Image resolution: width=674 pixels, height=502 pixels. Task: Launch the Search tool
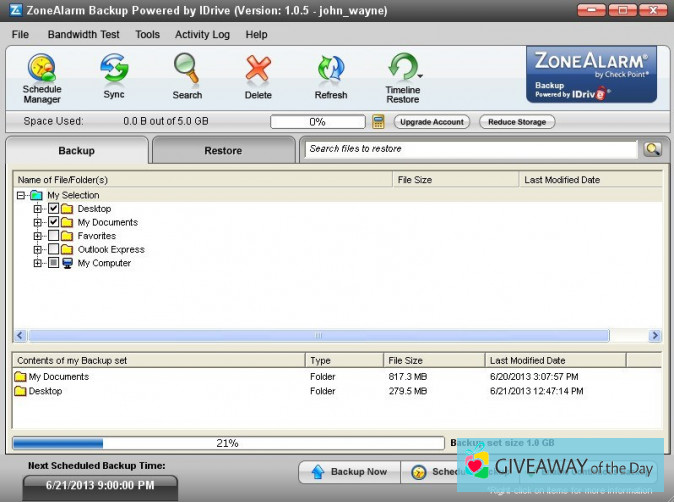[187, 78]
